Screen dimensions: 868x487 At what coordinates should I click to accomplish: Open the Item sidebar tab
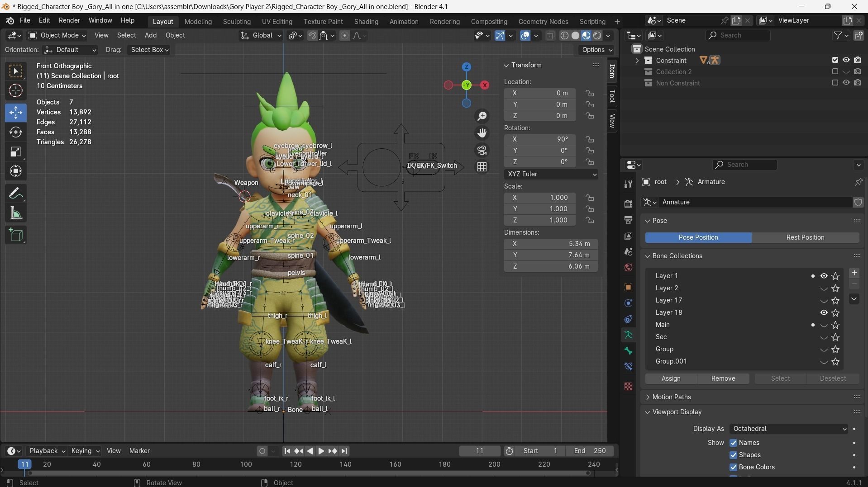[x=612, y=71]
